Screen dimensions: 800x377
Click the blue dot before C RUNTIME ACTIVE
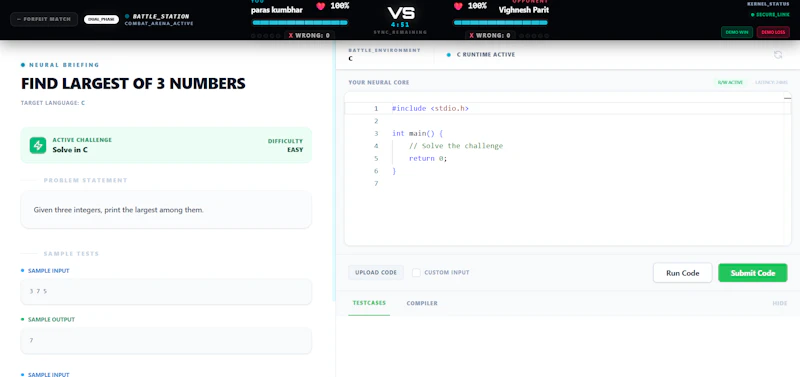[448, 55]
